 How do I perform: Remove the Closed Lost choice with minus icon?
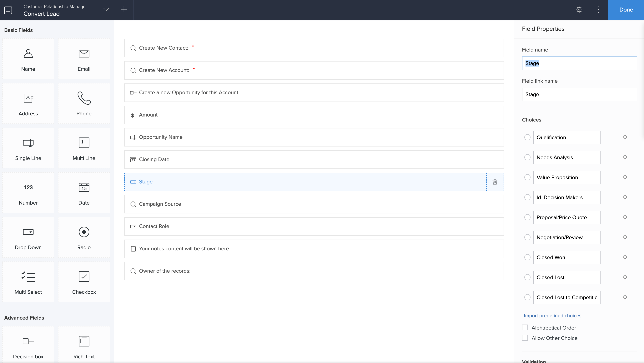pos(616,277)
